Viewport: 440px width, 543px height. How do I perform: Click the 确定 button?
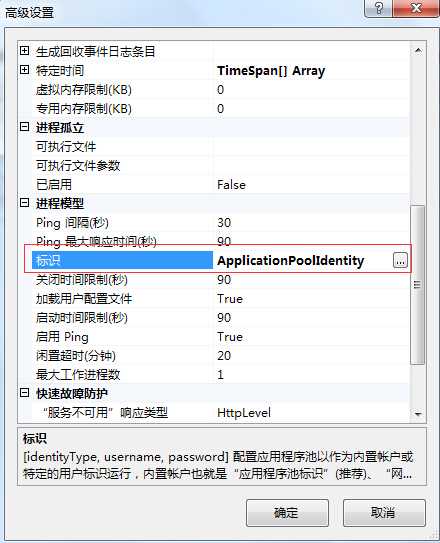[x=287, y=513]
